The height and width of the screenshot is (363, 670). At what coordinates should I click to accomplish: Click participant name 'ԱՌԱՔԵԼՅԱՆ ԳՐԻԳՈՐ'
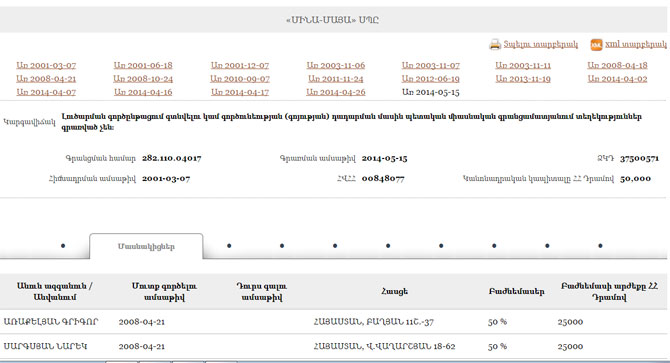51,322
